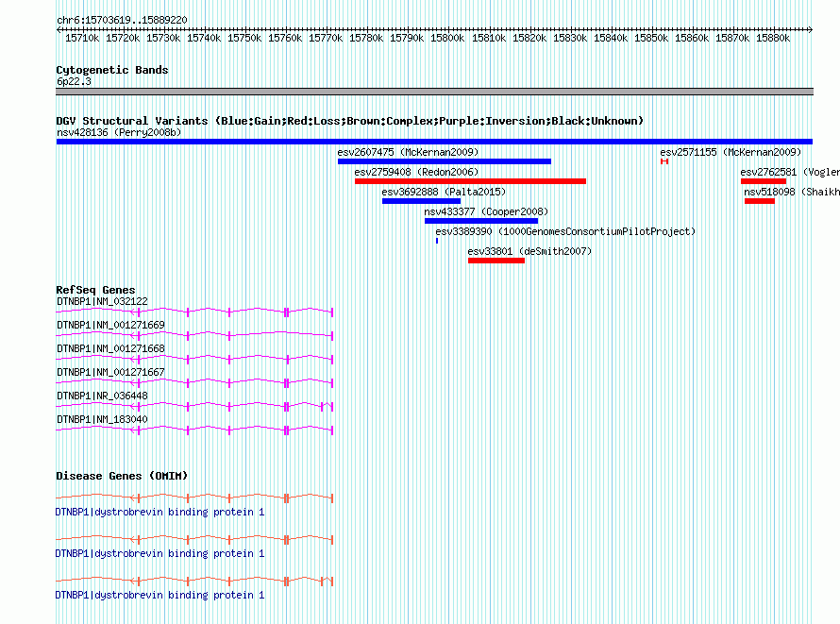
Task: Open DTNBP1|NR_036448 transcript label
Action: click(x=102, y=396)
